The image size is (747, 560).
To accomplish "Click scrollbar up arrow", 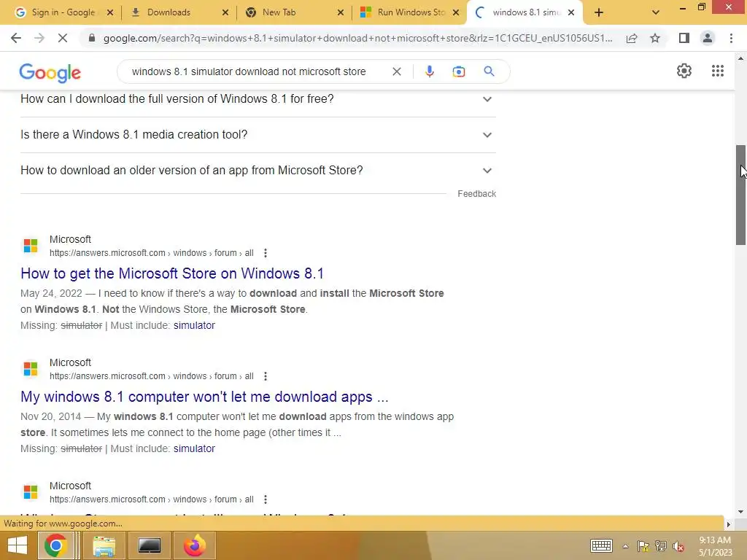I will click(741, 58).
